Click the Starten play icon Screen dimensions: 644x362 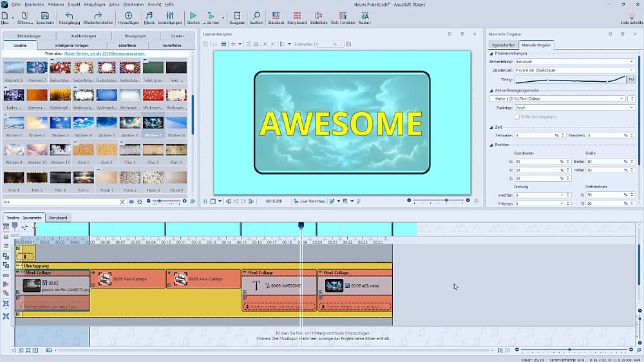click(x=193, y=15)
